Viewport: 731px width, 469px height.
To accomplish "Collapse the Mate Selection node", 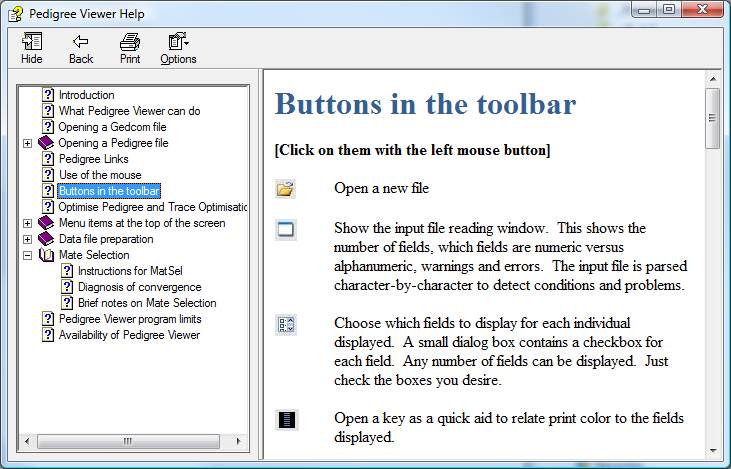I will [x=28, y=255].
